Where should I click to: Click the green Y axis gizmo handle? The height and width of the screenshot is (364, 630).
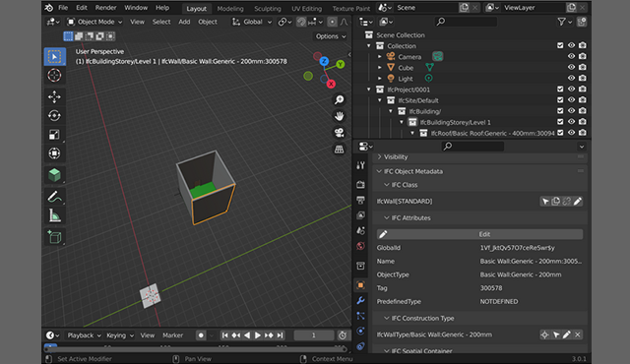[341, 64]
